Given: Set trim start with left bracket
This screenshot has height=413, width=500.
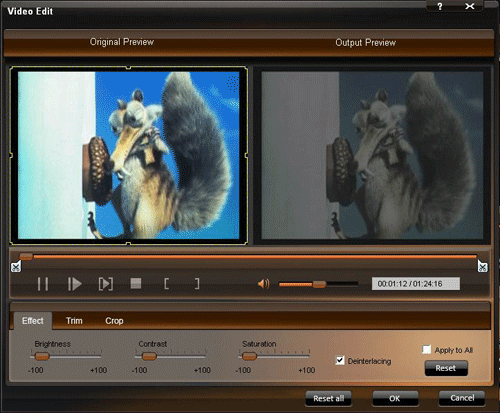Looking at the screenshot, I should click(166, 284).
